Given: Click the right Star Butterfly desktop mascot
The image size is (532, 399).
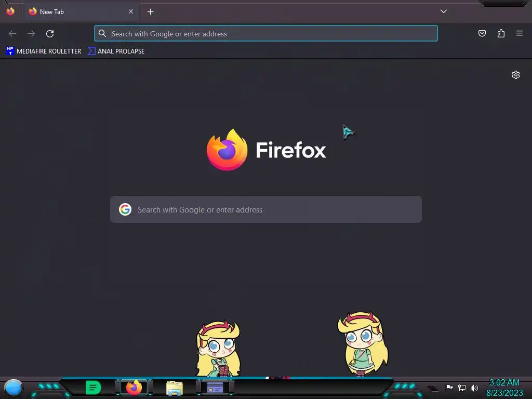Looking at the screenshot, I should point(363,344).
